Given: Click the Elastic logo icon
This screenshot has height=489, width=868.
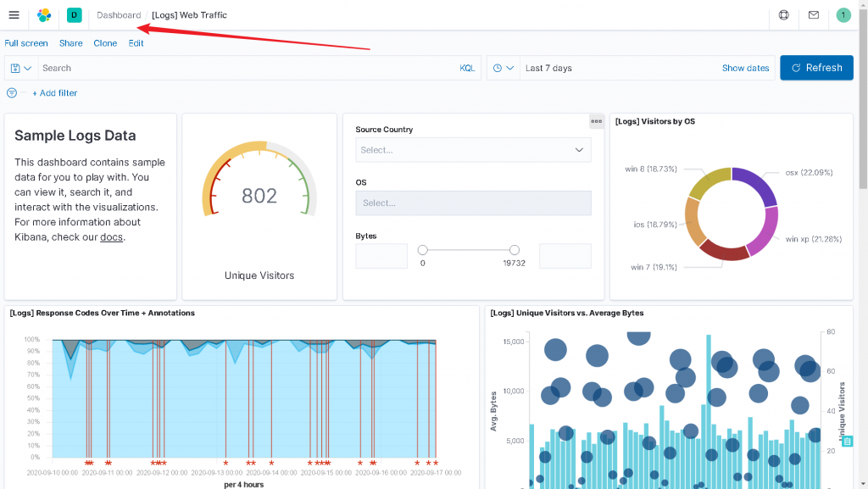Looking at the screenshot, I should pos(44,15).
